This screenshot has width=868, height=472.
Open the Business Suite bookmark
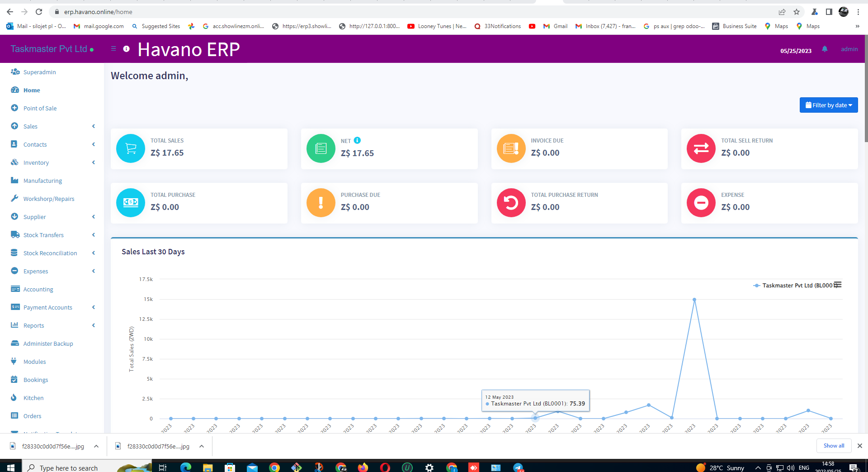click(x=735, y=26)
